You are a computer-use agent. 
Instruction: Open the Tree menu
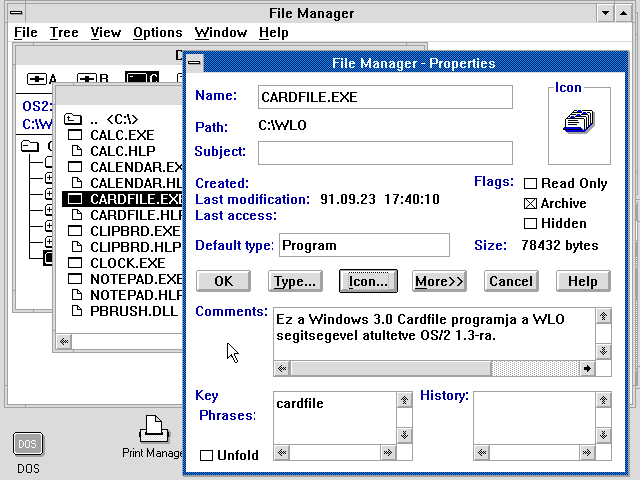(64, 33)
